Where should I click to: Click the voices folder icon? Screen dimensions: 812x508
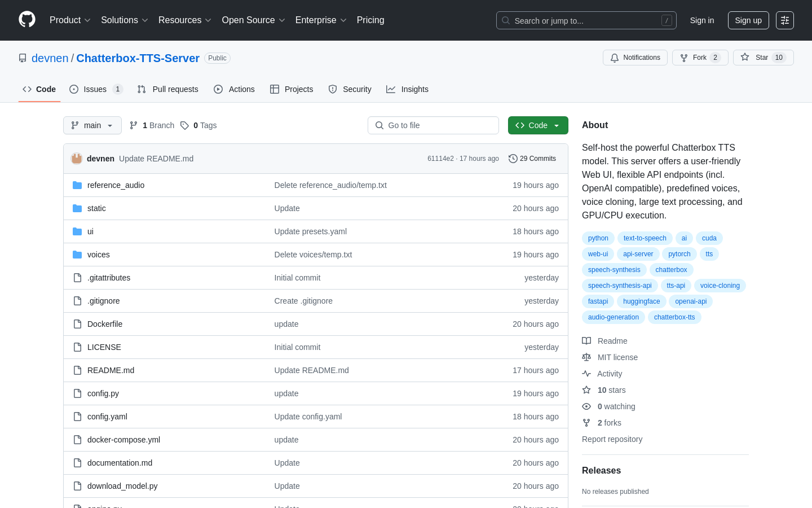point(77,255)
